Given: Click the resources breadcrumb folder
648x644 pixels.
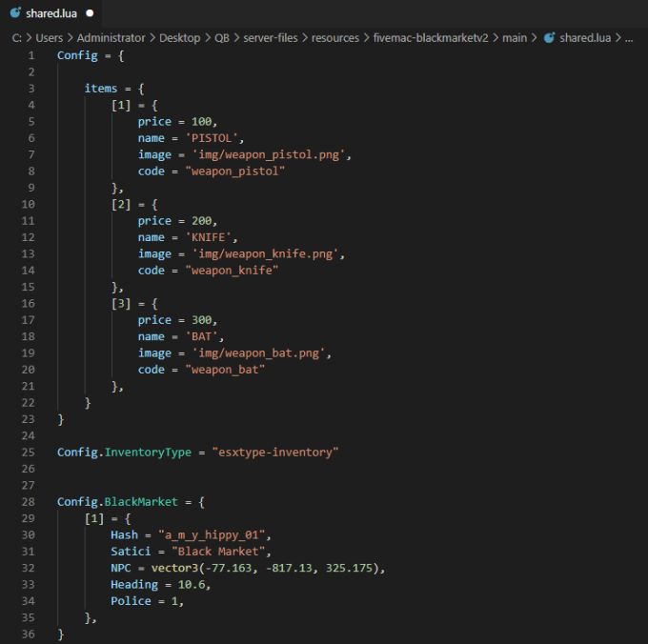Looking at the screenshot, I should tap(334, 38).
